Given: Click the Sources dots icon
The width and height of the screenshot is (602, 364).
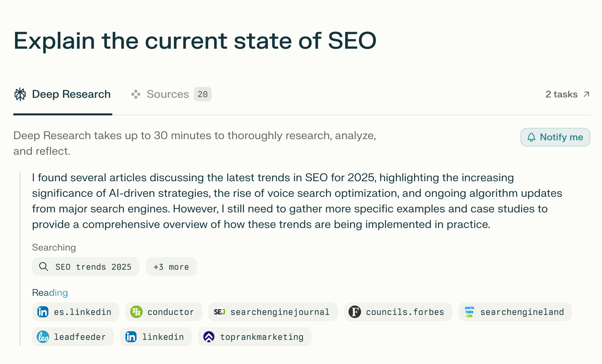Looking at the screenshot, I should (x=136, y=94).
